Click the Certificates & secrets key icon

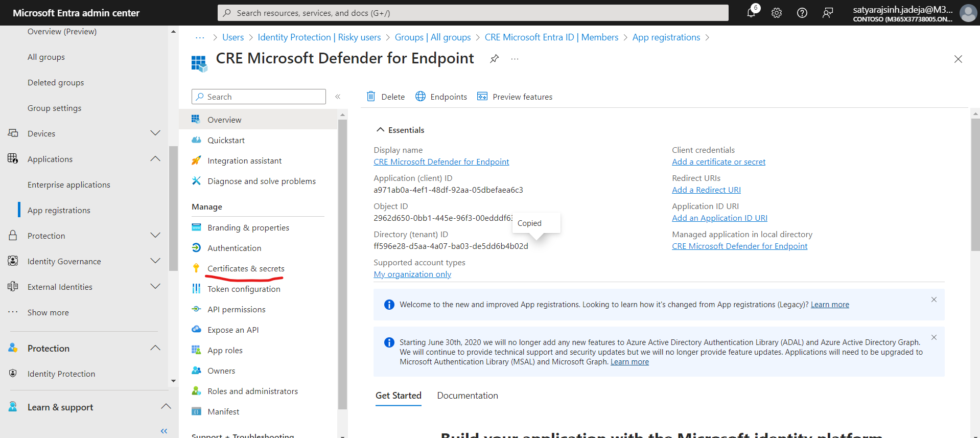(x=196, y=268)
